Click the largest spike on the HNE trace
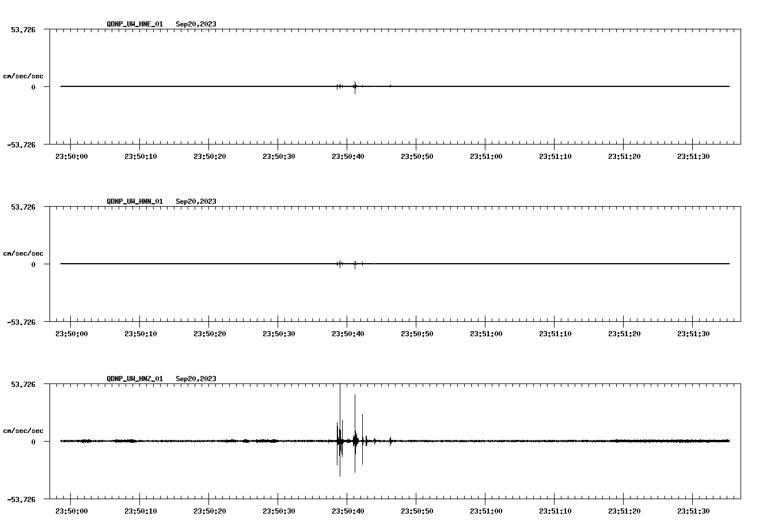The height and width of the screenshot is (532, 782). click(355, 87)
